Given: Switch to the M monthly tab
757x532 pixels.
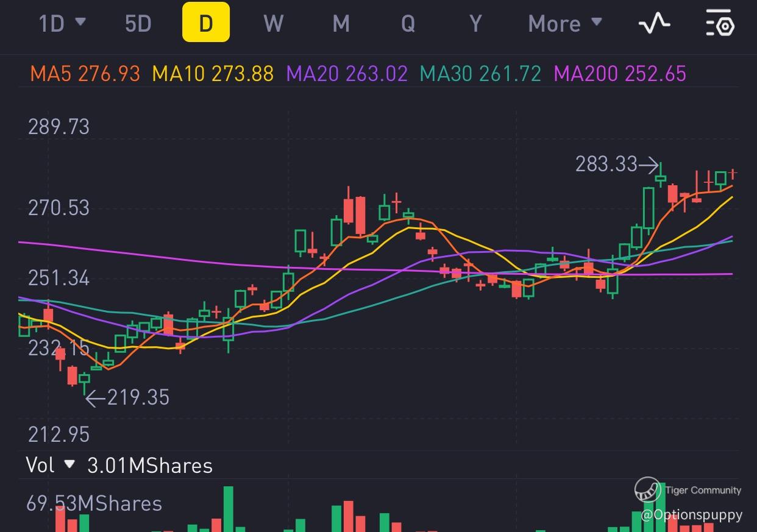Looking at the screenshot, I should [x=341, y=24].
